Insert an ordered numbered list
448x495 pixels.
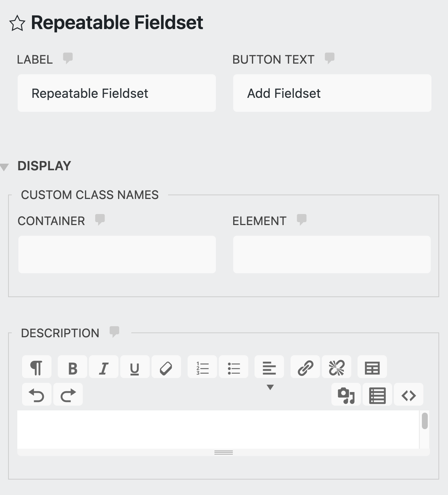(x=202, y=367)
